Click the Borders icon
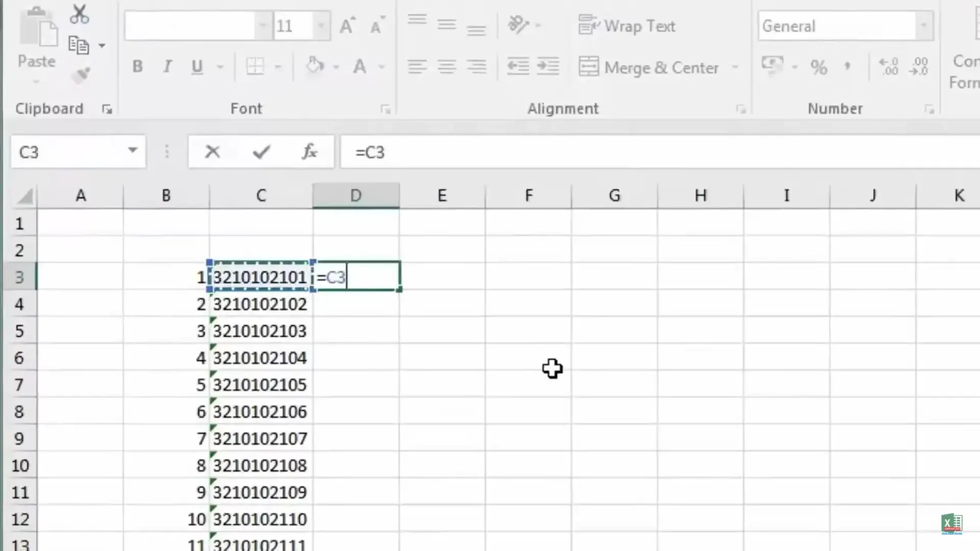The image size is (980, 551). point(255,66)
